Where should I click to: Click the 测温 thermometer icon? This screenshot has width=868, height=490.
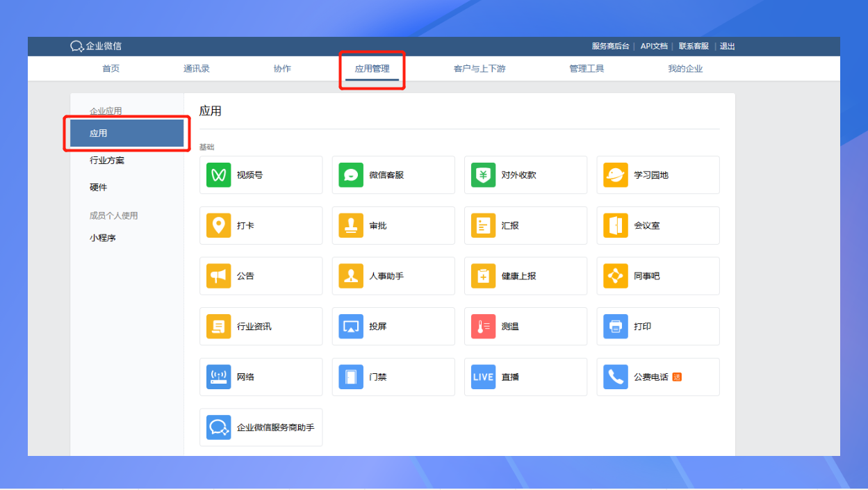pos(484,327)
